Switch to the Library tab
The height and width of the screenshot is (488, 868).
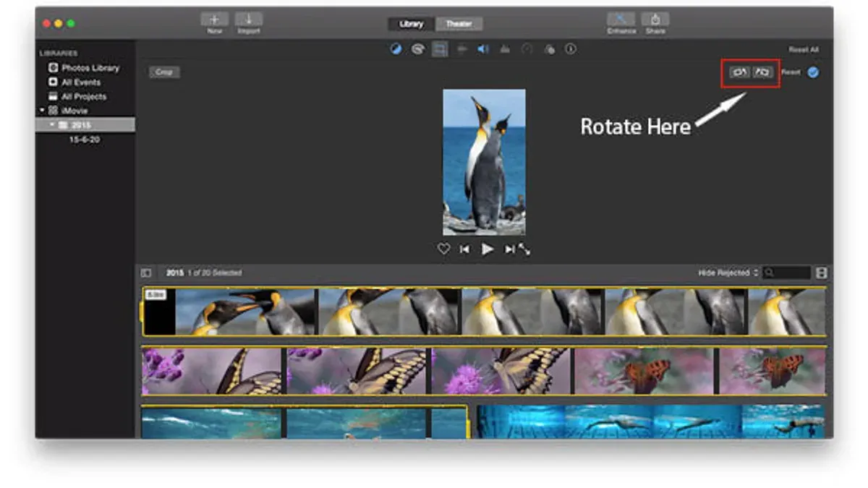(411, 24)
